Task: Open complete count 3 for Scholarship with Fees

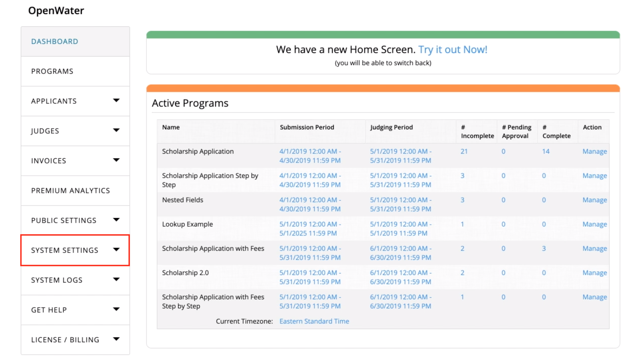Action: [544, 249]
